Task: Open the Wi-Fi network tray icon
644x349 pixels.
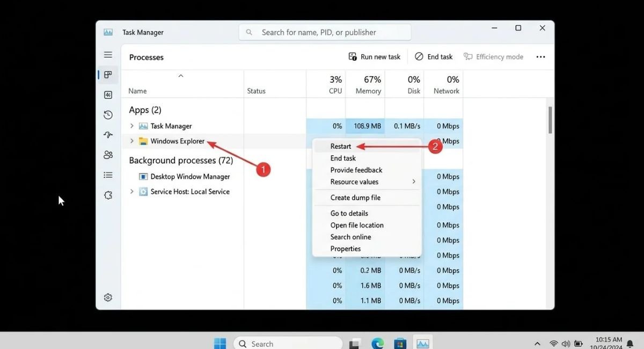Action: coord(554,344)
